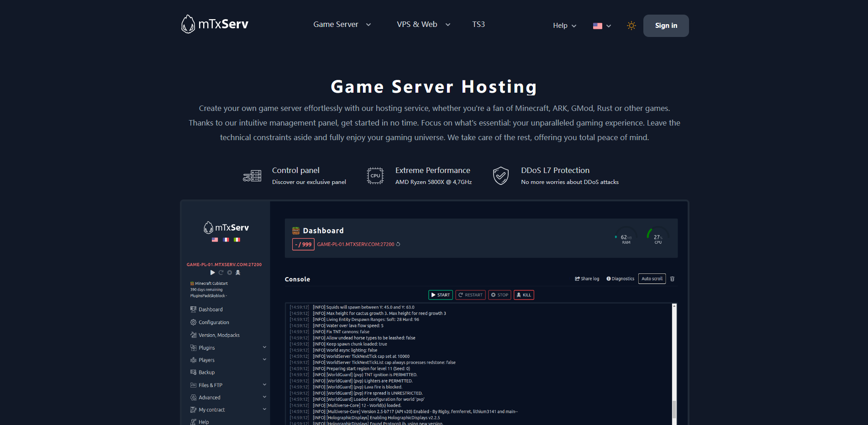This screenshot has height=425, width=868.
Task: Expand My contract chevron
Action: point(264,409)
